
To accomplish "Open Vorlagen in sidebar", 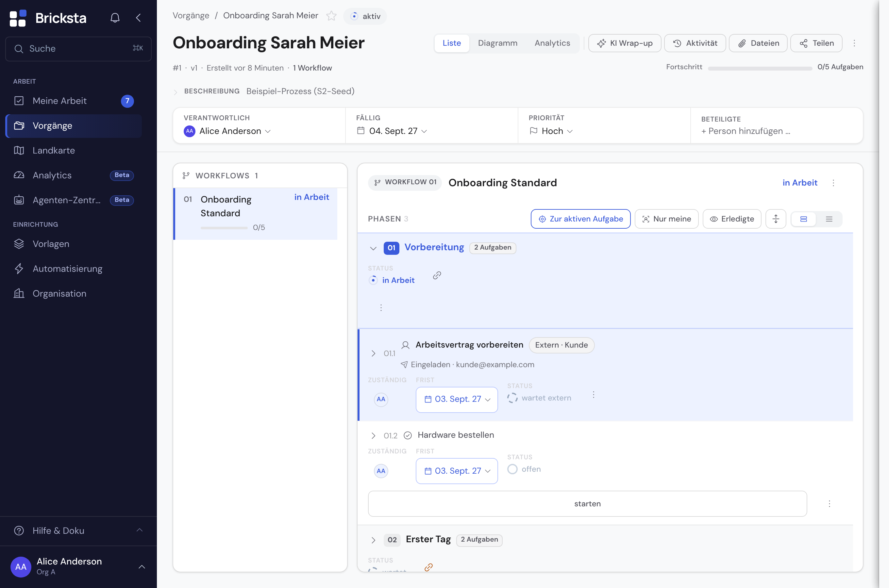I will click(74, 244).
